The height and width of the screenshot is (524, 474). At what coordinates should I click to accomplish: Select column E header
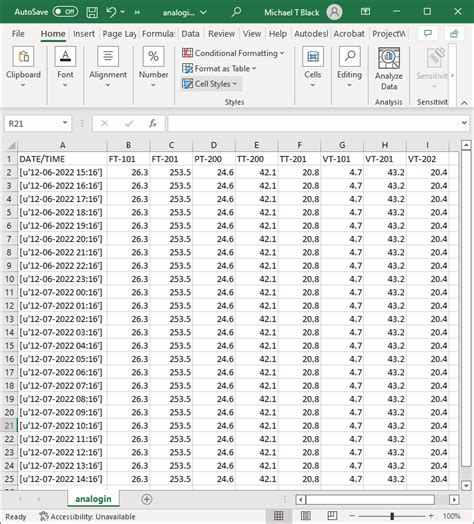[x=256, y=145]
